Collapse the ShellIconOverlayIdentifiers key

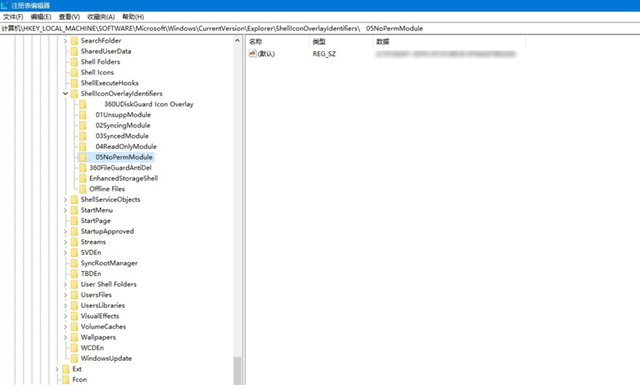point(65,93)
